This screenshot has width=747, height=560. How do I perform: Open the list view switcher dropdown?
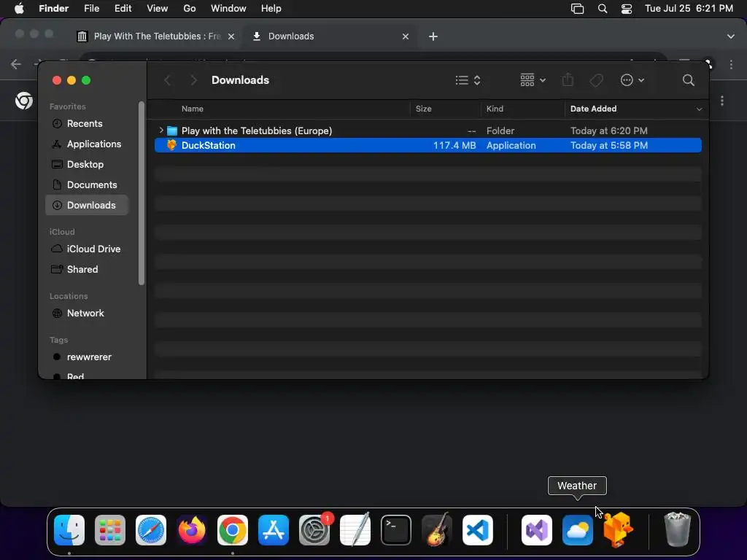pos(468,80)
